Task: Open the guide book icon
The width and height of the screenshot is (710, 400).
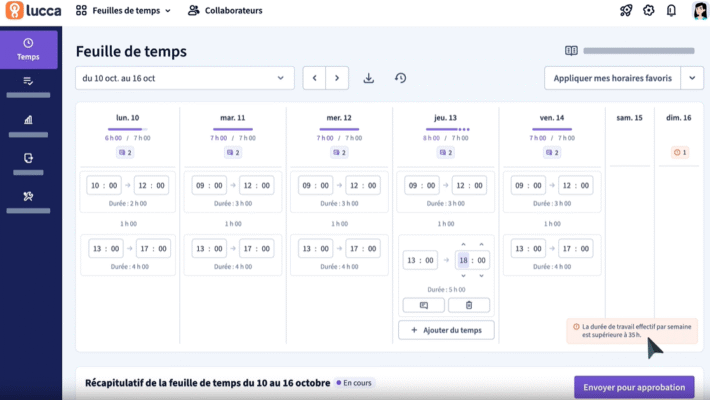Action: click(x=571, y=51)
